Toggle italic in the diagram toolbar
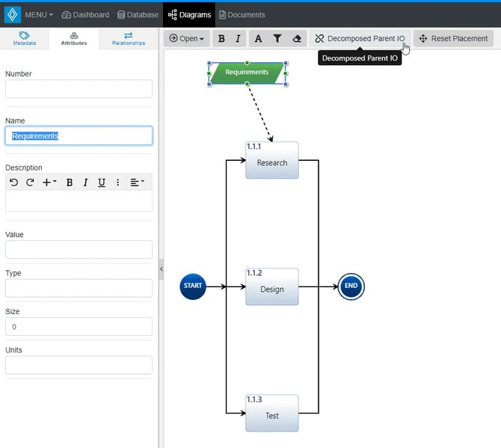 pos(239,39)
